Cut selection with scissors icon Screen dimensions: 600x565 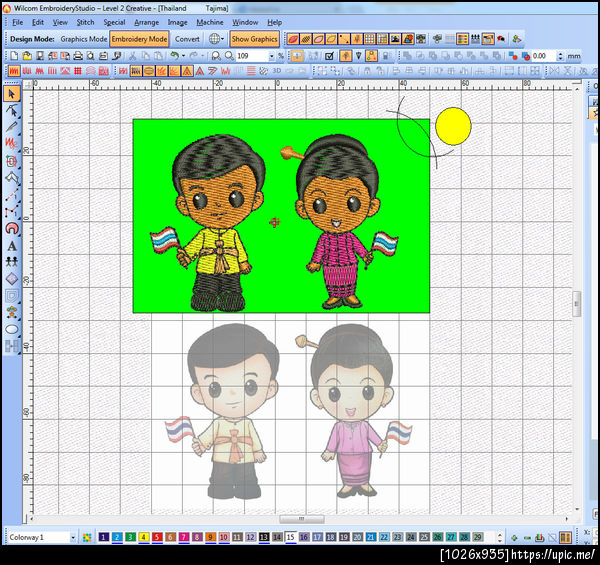(132, 56)
